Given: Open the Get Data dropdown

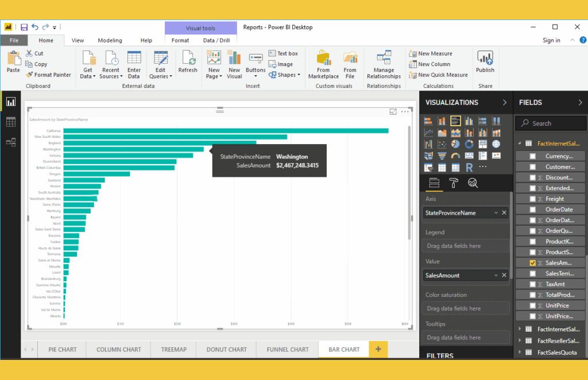Looking at the screenshot, I should click(88, 65).
